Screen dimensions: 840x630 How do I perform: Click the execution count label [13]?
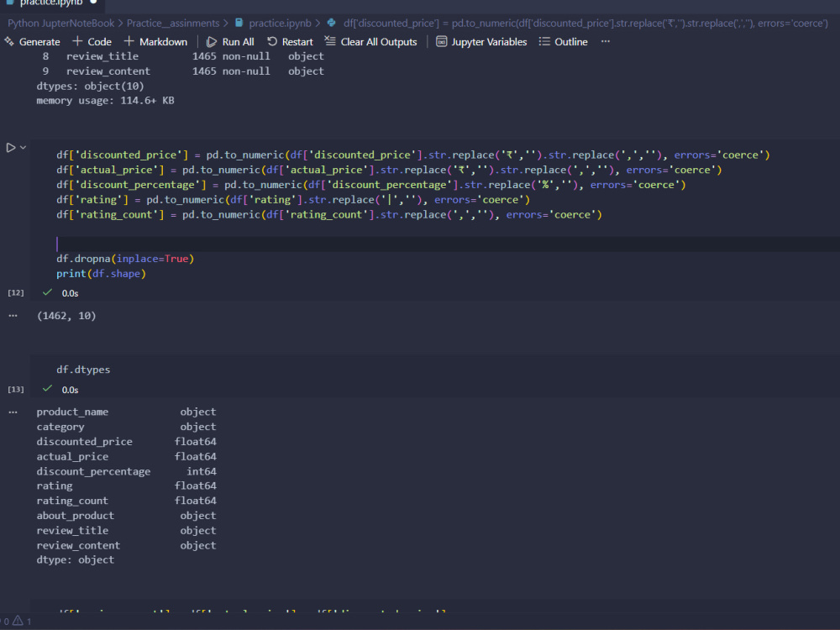(x=15, y=389)
